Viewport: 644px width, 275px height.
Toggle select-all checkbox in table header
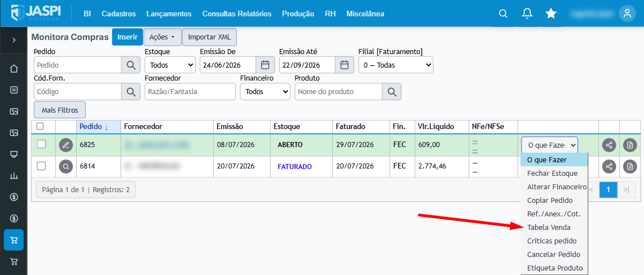click(x=40, y=126)
